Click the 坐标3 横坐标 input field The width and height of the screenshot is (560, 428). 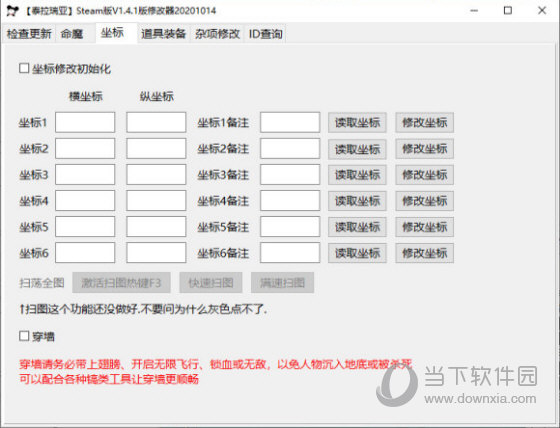[85, 175]
